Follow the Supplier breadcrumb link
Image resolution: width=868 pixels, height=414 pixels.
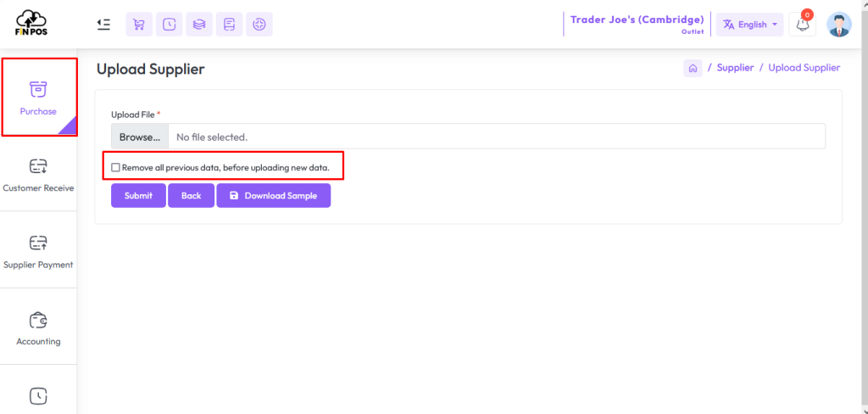735,68
